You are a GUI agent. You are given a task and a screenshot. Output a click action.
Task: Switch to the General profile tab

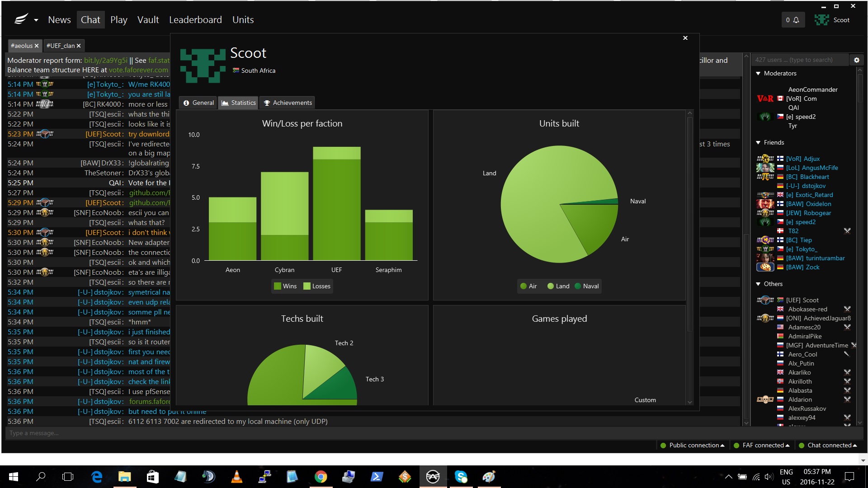pos(198,103)
